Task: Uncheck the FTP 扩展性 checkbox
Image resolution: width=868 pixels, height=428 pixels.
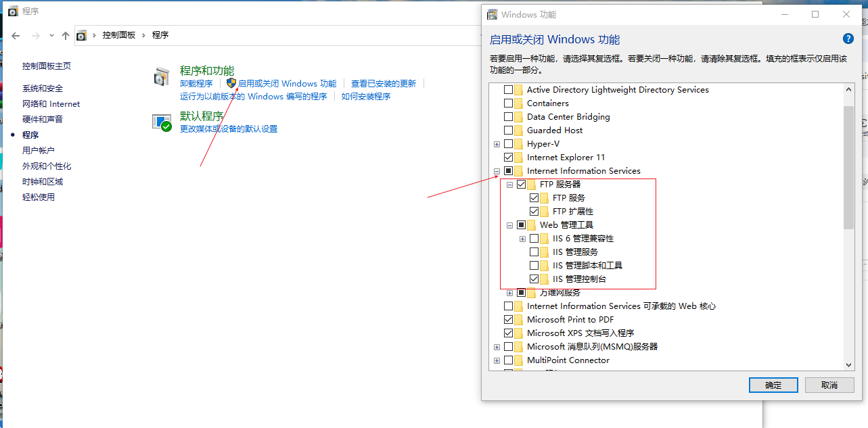Action: (x=534, y=212)
